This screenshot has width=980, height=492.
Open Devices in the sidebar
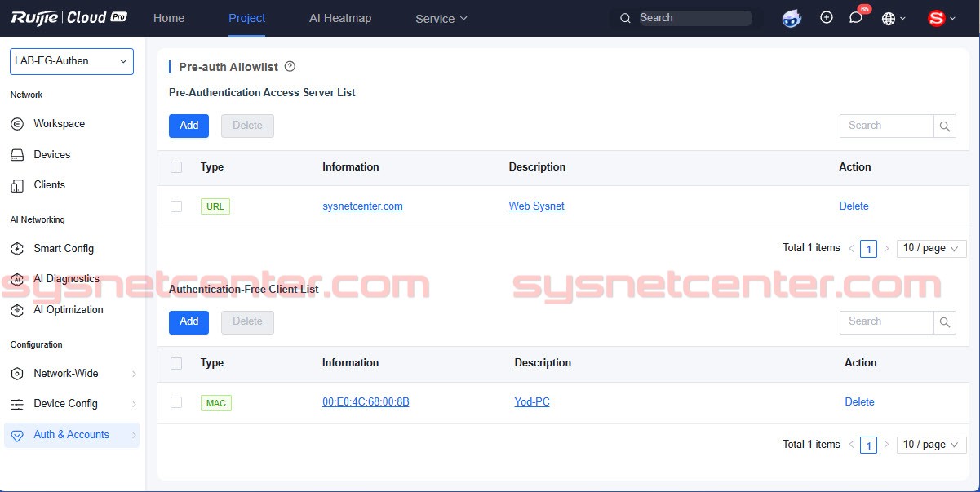[51, 155]
